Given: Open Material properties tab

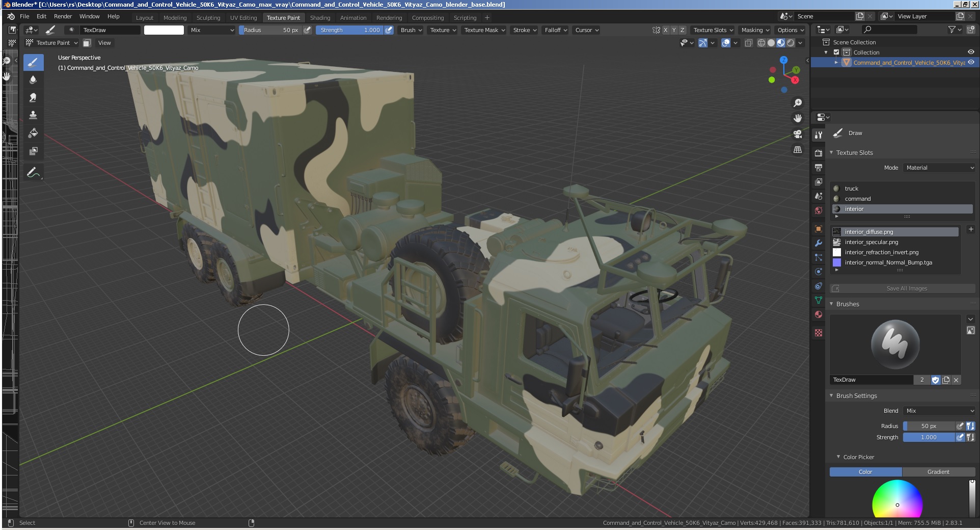Looking at the screenshot, I should (819, 314).
